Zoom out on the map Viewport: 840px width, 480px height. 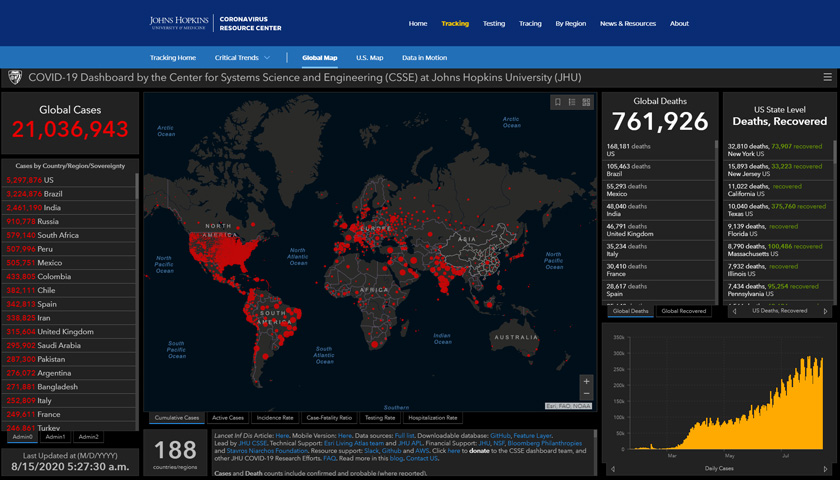(x=586, y=395)
